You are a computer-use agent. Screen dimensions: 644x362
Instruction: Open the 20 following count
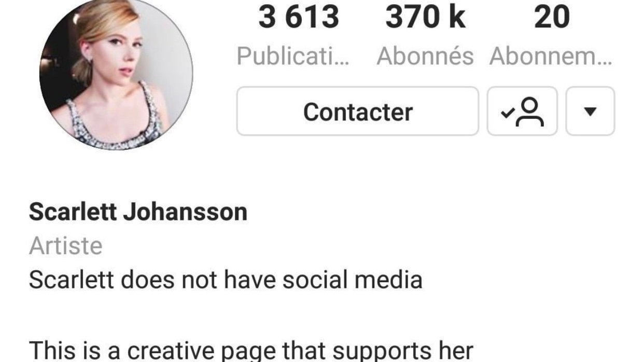552,17
